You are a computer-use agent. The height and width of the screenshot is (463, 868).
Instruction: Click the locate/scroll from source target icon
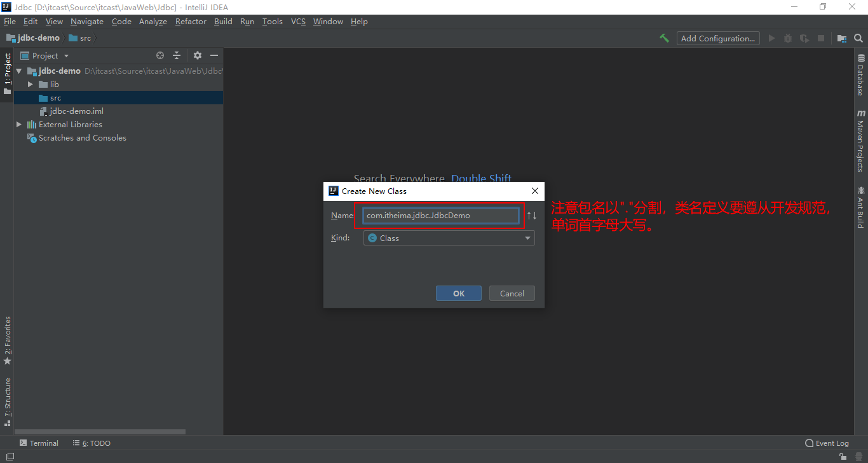coord(160,55)
